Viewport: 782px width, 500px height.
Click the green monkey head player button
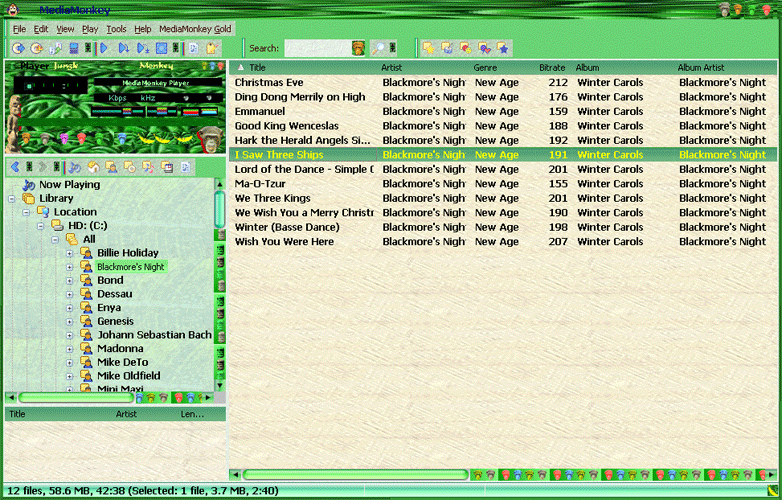click(101, 138)
